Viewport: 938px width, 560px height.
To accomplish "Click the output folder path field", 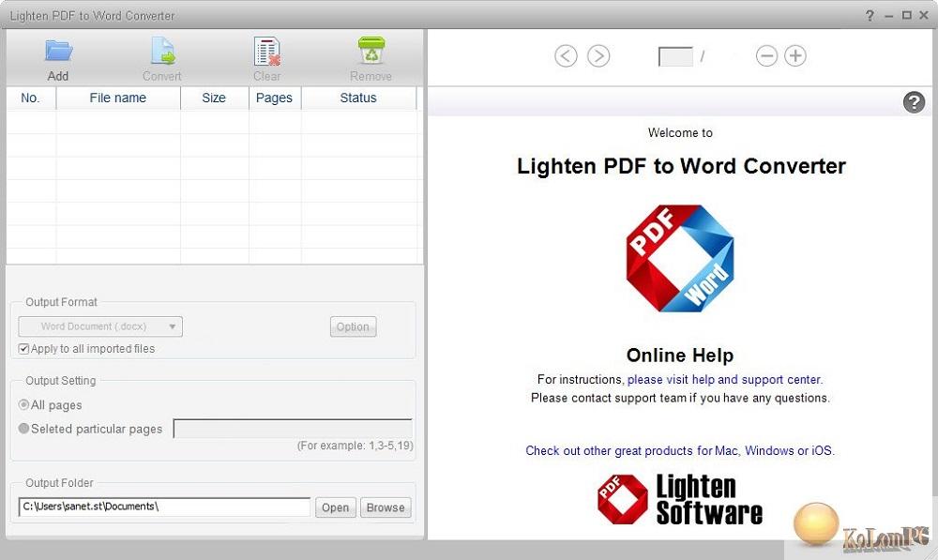I will coord(164,507).
